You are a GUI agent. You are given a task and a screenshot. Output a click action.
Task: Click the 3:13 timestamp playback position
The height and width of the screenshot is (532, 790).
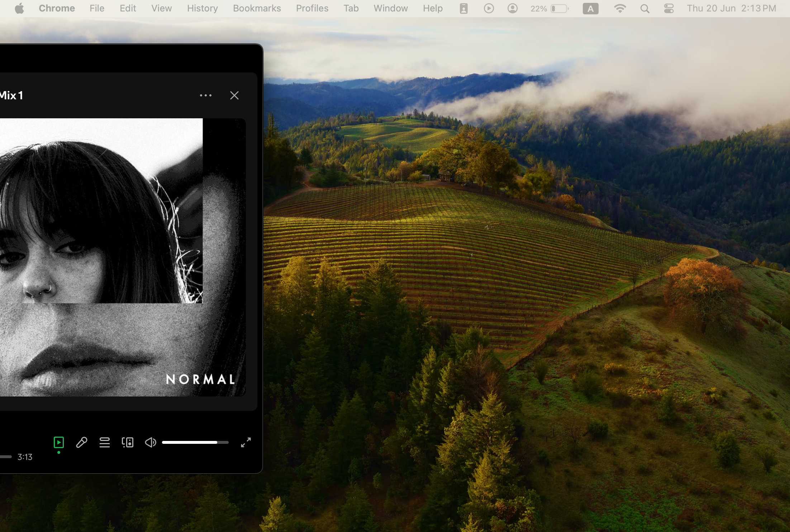24,457
